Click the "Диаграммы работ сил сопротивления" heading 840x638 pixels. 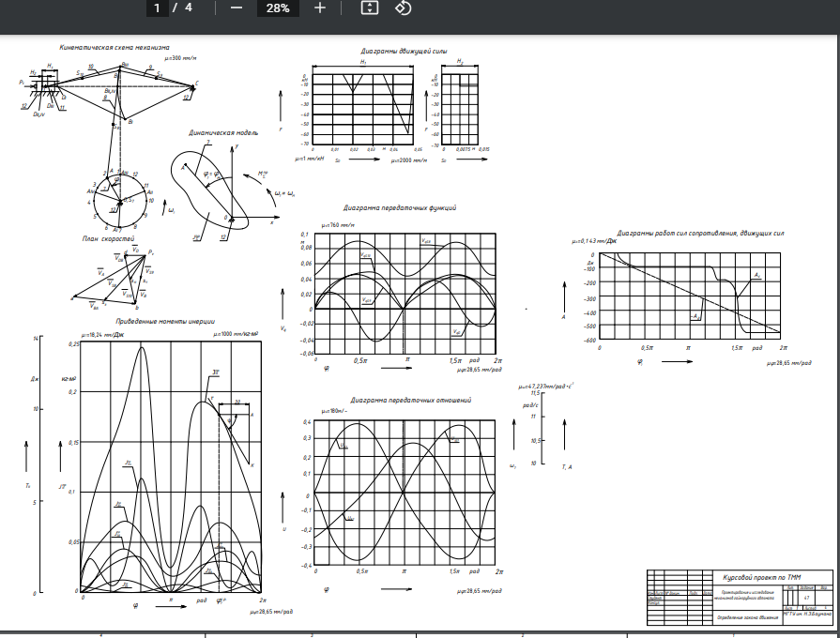(699, 233)
